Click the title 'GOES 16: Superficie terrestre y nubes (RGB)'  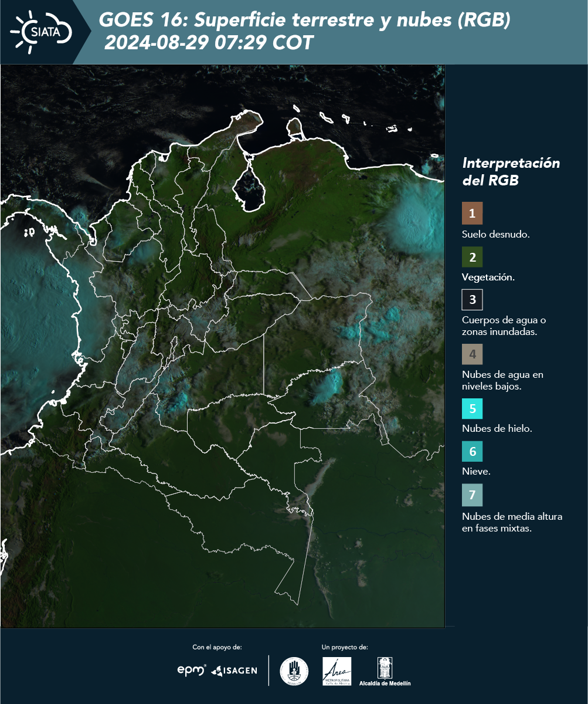305,21
